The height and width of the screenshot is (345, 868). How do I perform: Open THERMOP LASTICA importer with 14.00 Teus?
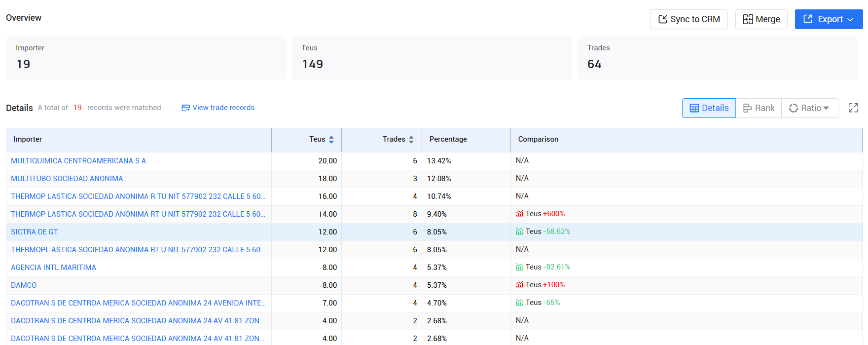(x=138, y=214)
